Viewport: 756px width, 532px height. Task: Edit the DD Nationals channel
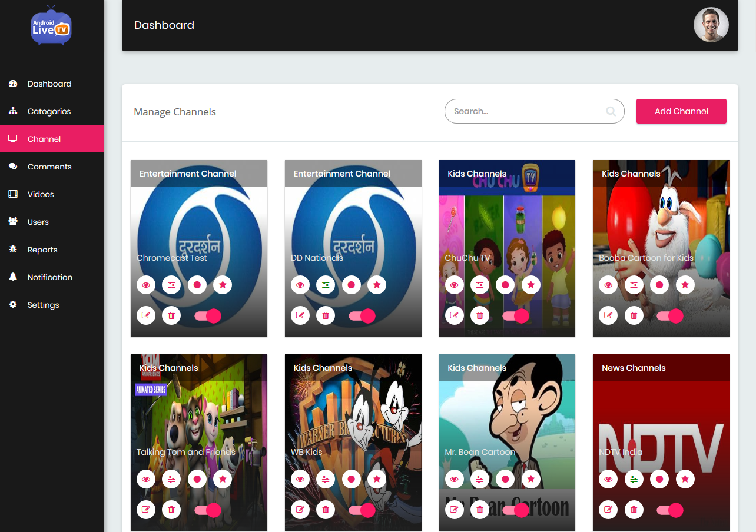tap(300, 315)
